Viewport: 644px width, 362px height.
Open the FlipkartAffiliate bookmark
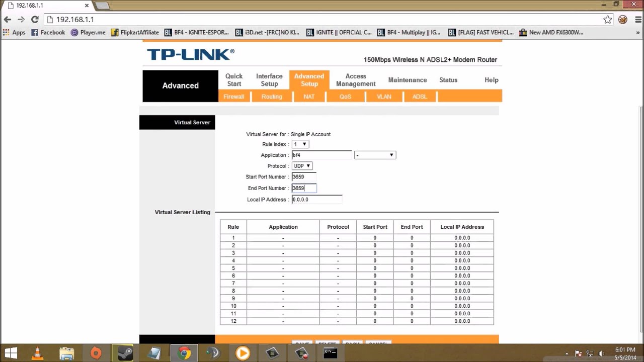click(x=135, y=32)
